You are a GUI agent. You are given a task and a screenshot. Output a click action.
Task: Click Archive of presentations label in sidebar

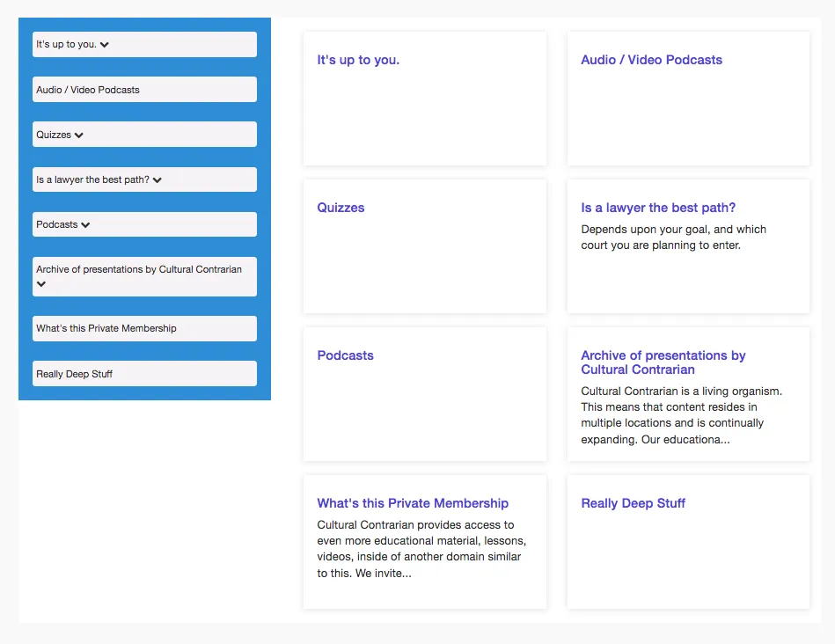139,269
